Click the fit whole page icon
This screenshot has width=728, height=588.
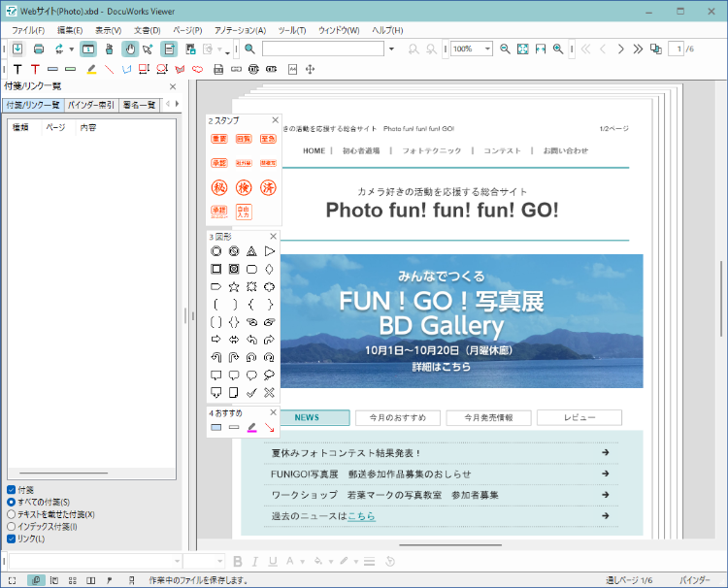click(x=522, y=49)
